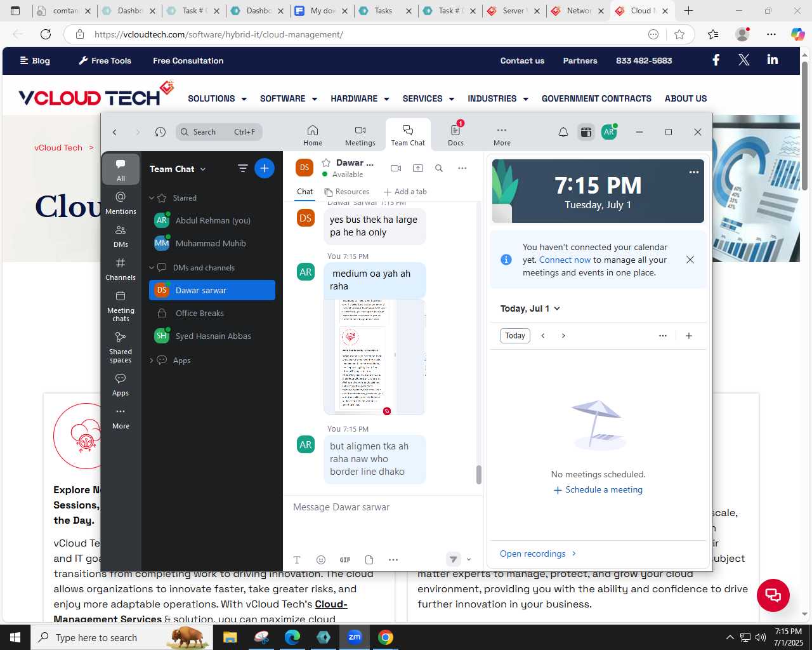Open the AR profile avatar in Zoom
This screenshot has height=650, width=812.
pos(609,132)
